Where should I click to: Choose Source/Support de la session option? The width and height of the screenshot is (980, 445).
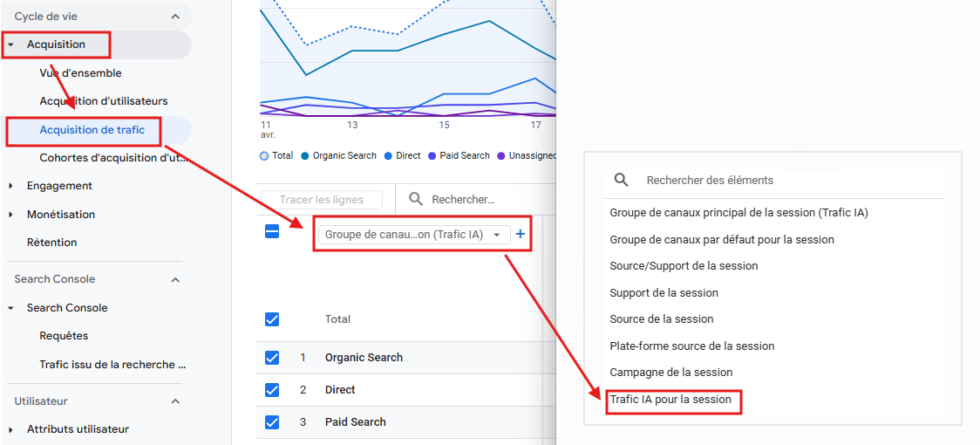pos(684,266)
